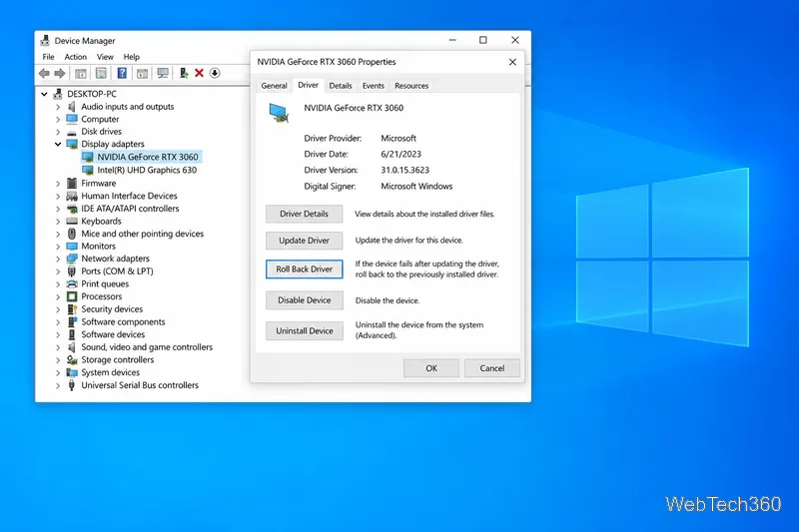The width and height of the screenshot is (799, 532).
Task: Click the Driver Details button
Action: [305, 214]
